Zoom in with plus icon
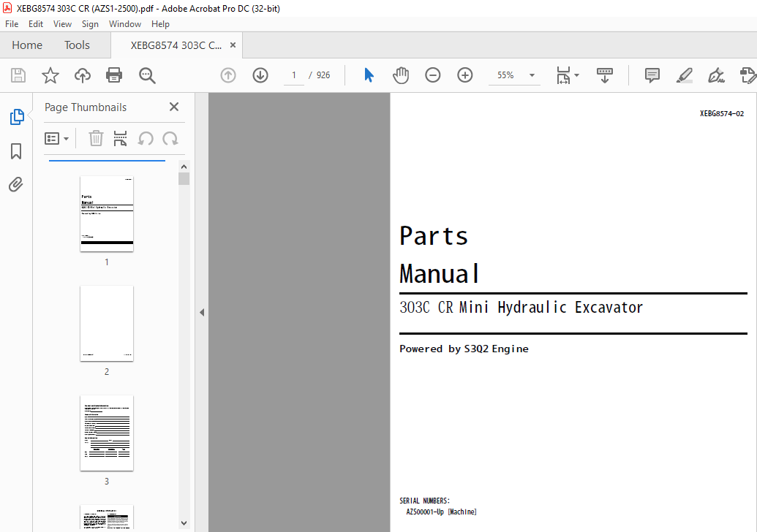This screenshot has width=757, height=532. (x=465, y=75)
